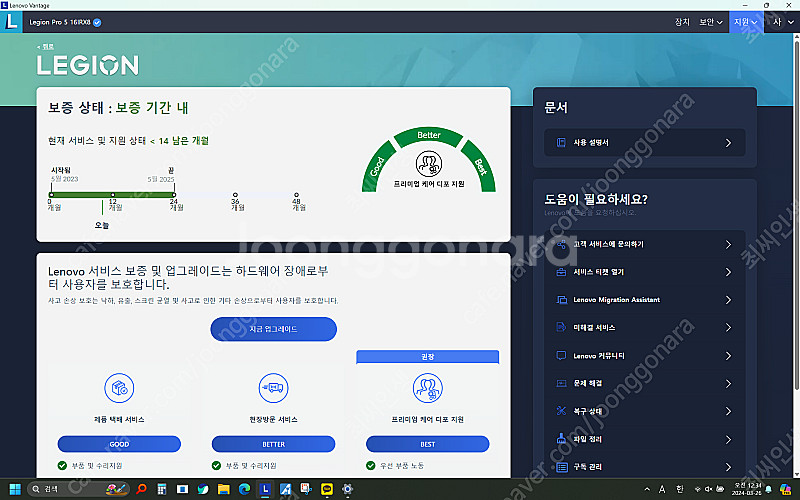Screen dimensions: 800x500
Task: Click the chevron on the 서비스 티켓 열기 row
Action: 728,272
